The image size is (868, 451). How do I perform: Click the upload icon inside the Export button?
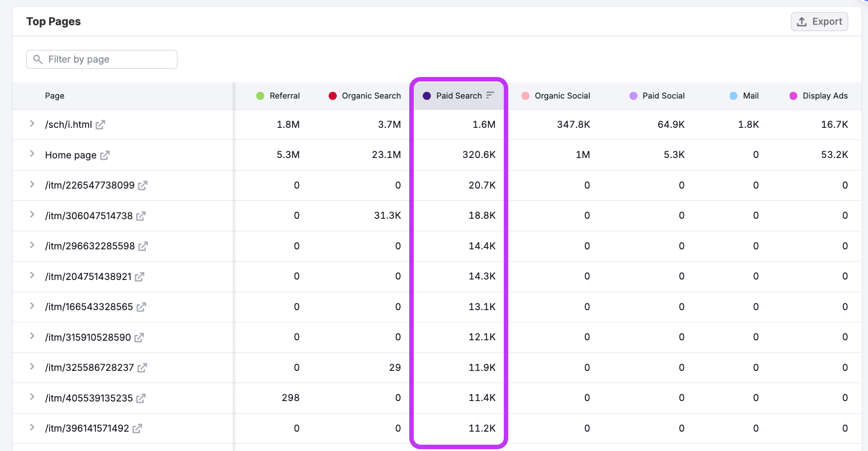click(802, 21)
